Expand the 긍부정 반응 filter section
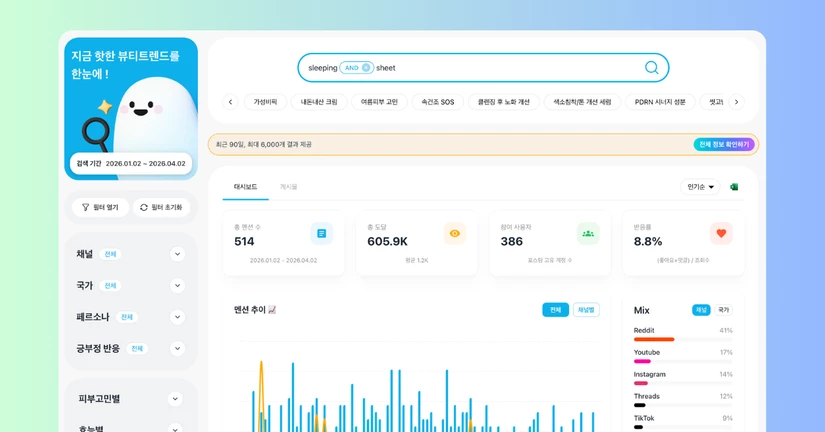The image size is (825, 432). (177, 348)
